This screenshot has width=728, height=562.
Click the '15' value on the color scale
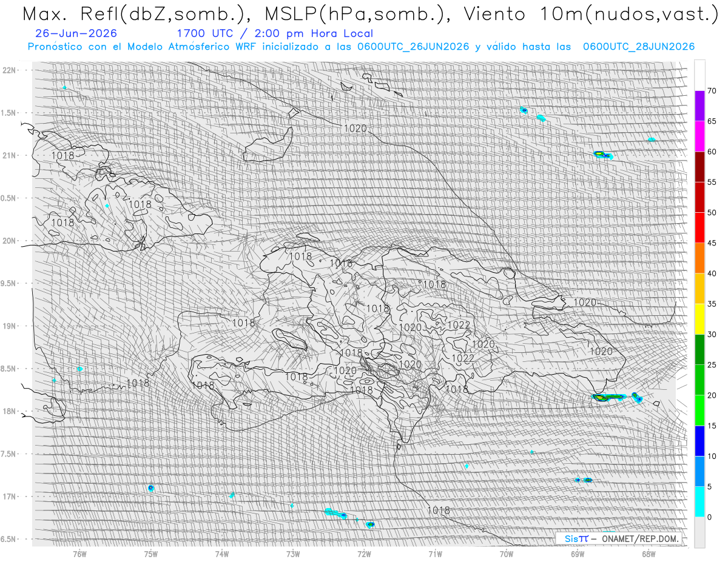pos(712,426)
